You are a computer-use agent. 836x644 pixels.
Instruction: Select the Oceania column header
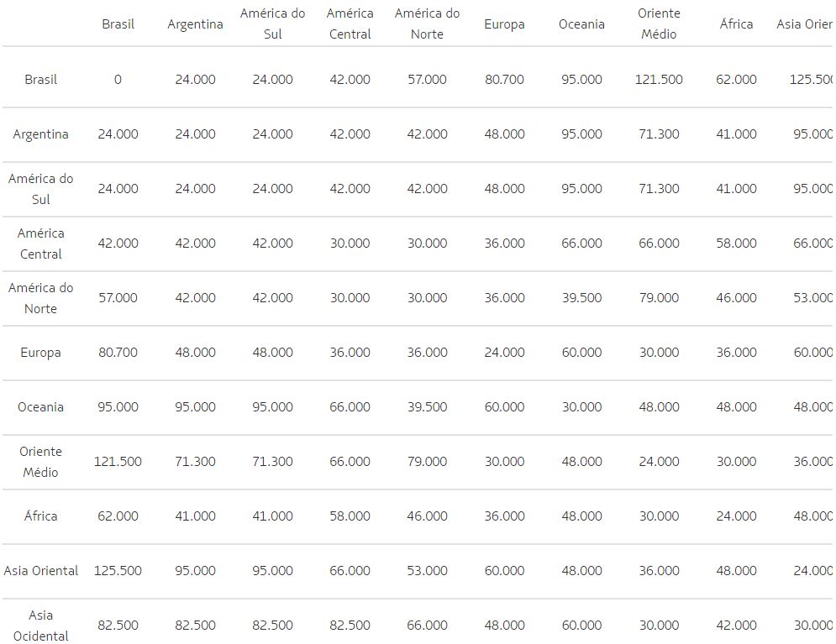coord(581,24)
